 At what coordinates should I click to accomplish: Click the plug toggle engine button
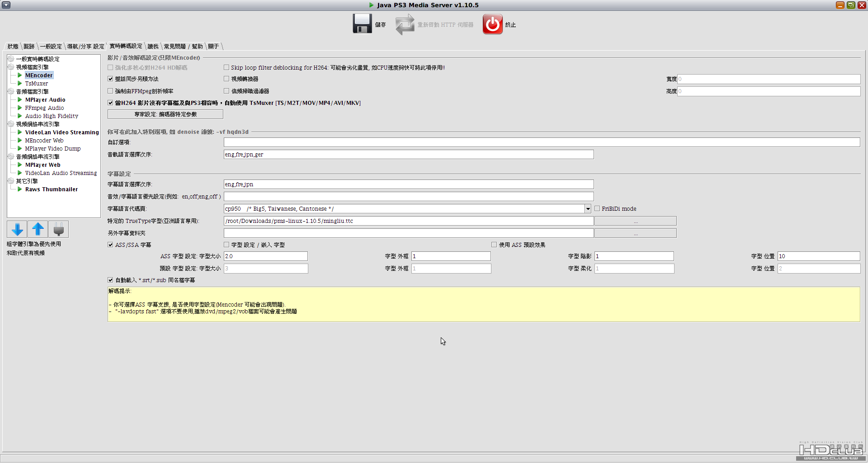(58, 230)
